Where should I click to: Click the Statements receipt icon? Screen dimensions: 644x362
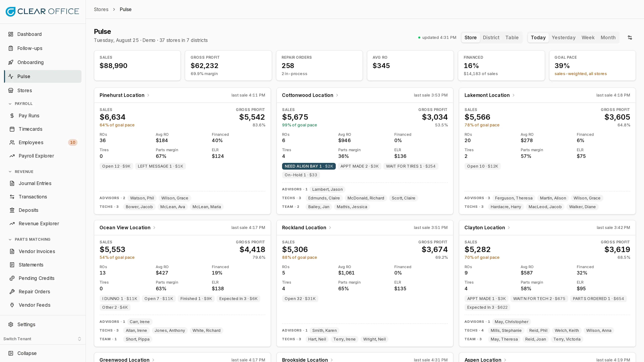(12, 265)
